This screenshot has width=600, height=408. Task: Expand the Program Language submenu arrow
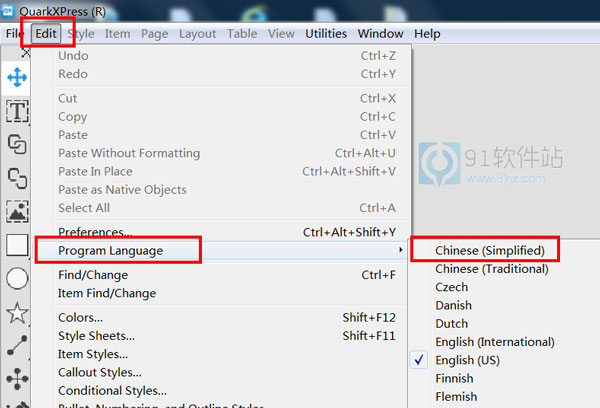point(402,250)
